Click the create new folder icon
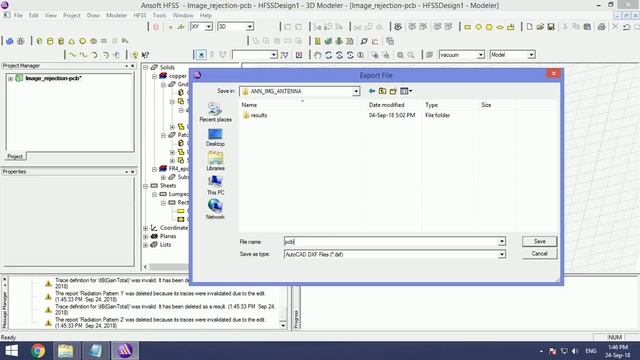This screenshot has width=640, height=360. tap(393, 91)
